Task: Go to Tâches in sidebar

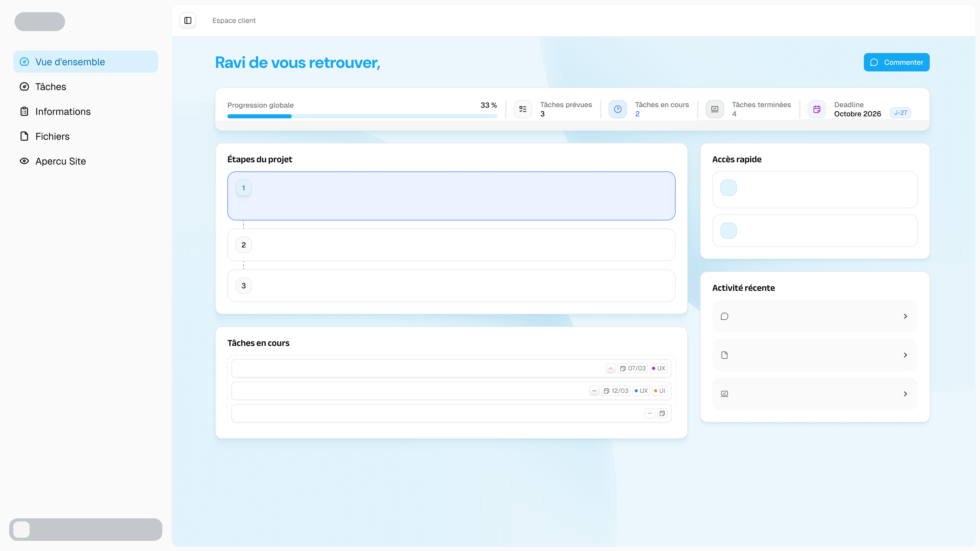Action: (85, 87)
